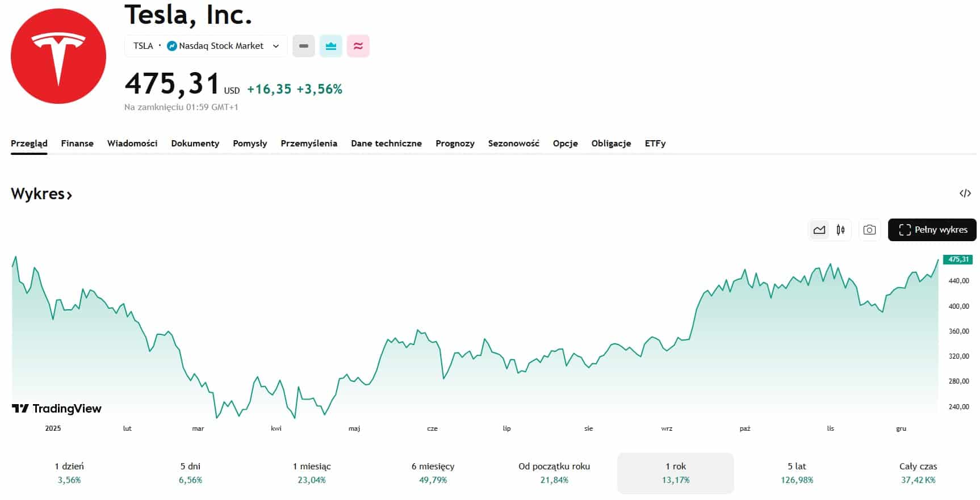The height and width of the screenshot is (500, 980).
Task: Click the 475,31 price label on axis
Action: pos(958,259)
